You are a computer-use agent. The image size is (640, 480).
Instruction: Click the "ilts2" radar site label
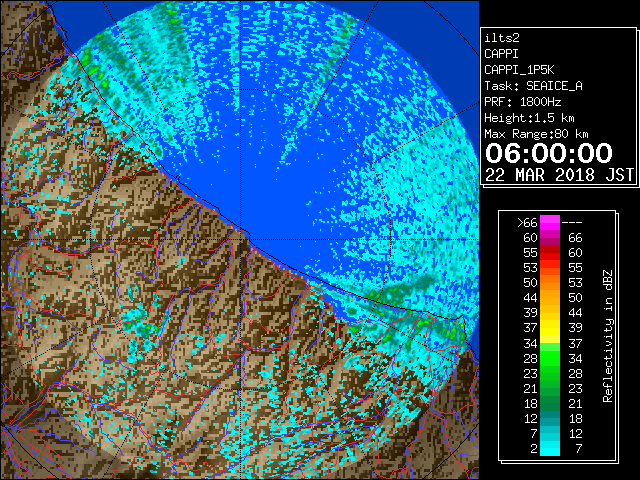[502, 38]
